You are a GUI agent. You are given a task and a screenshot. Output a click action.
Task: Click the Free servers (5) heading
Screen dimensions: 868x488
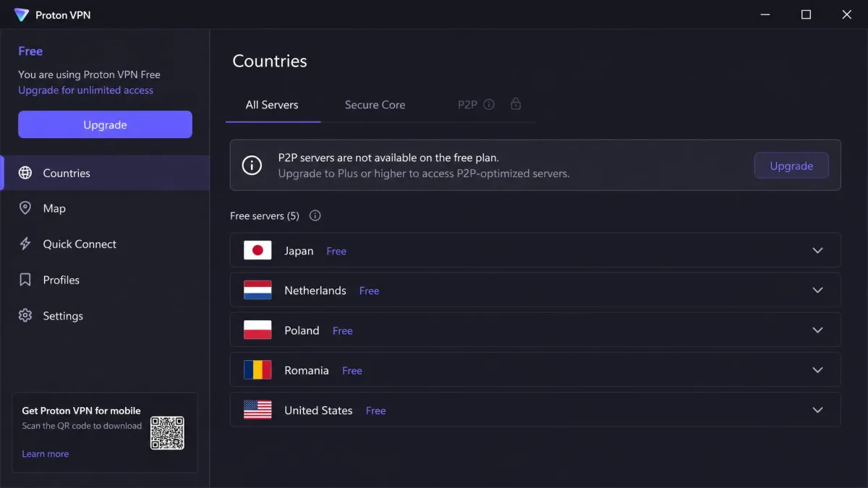click(264, 215)
